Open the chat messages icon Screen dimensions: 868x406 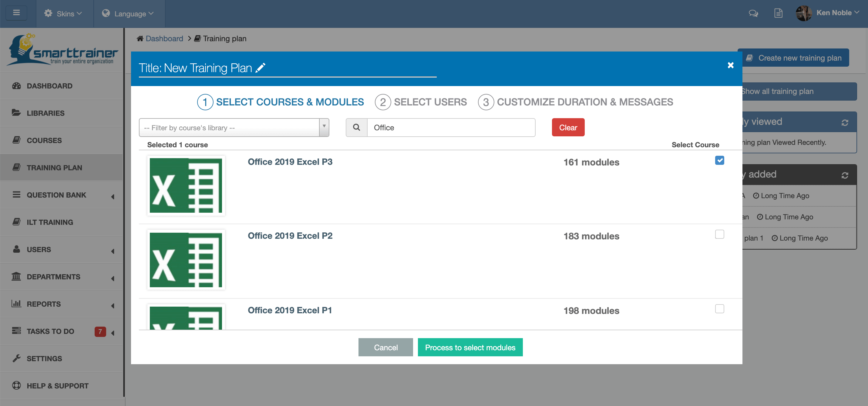tap(753, 13)
